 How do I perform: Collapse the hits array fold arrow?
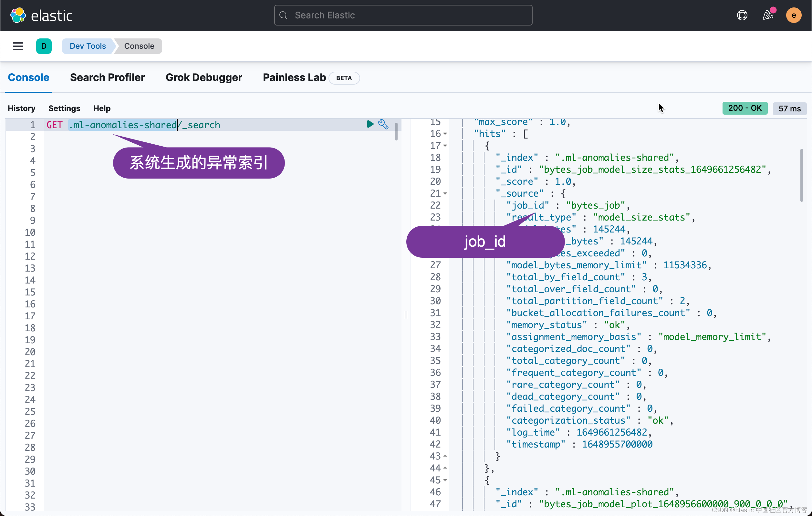(x=445, y=134)
